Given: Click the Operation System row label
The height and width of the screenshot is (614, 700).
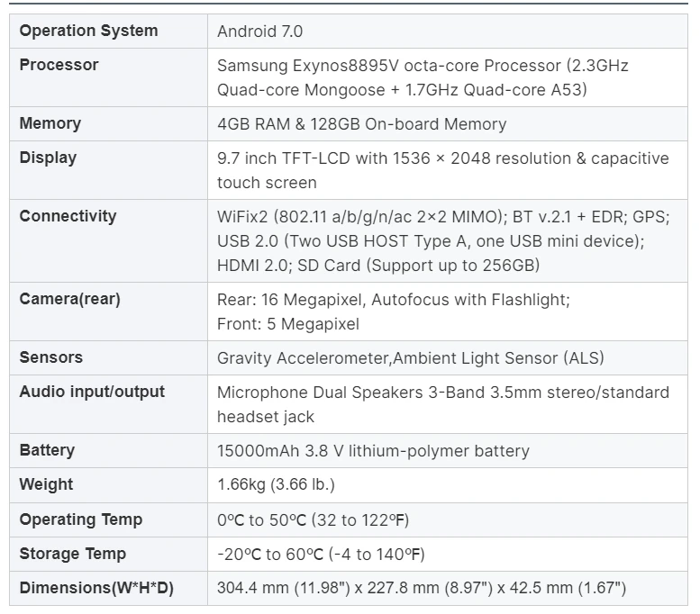Looking at the screenshot, I should (x=88, y=31).
